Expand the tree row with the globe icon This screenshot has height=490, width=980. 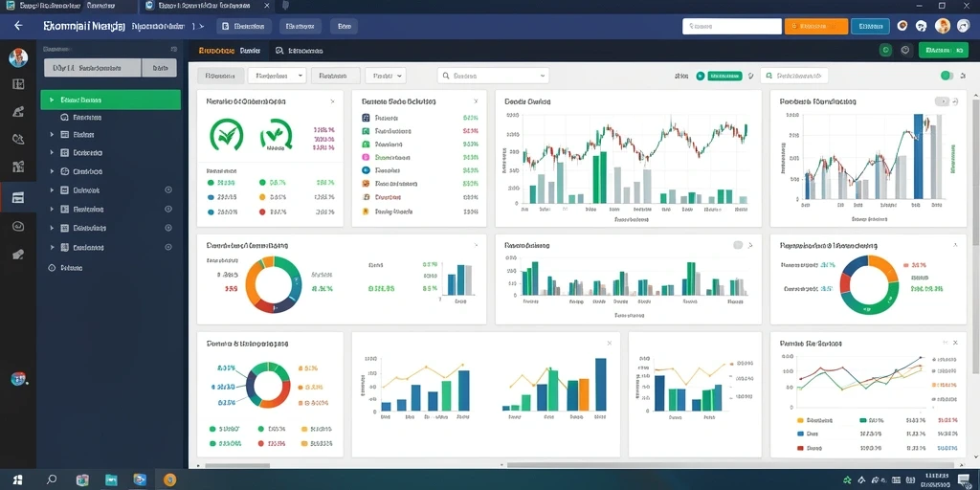[x=52, y=171]
